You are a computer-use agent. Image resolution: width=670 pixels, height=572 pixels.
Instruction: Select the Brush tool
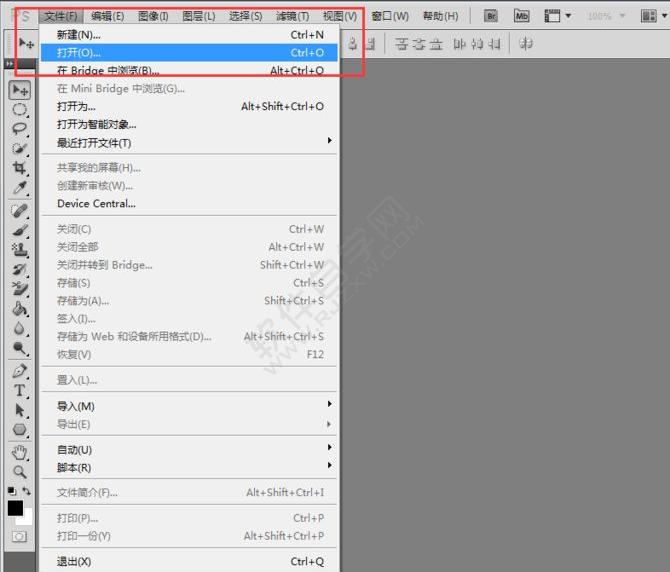coord(20,231)
